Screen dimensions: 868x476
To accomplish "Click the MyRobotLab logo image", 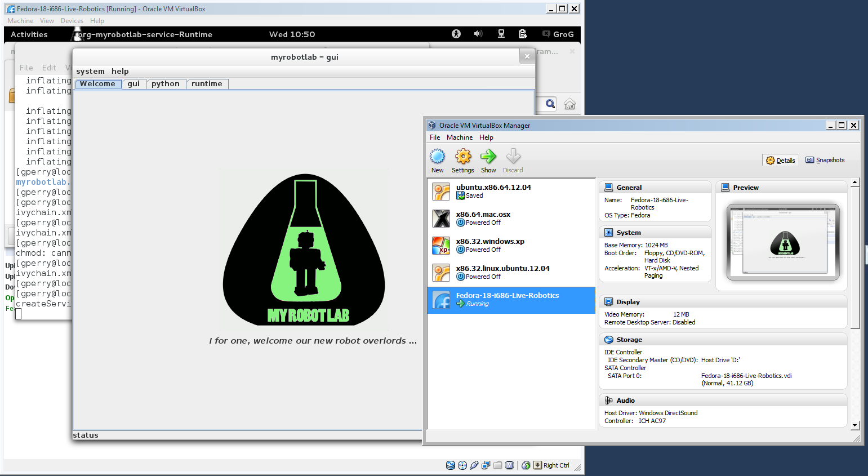I will point(304,250).
